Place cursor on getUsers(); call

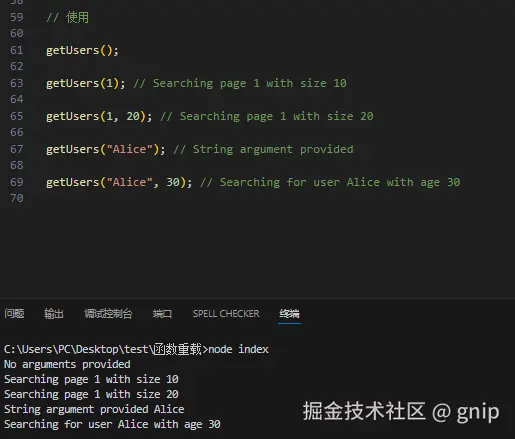[x=82, y=50]
